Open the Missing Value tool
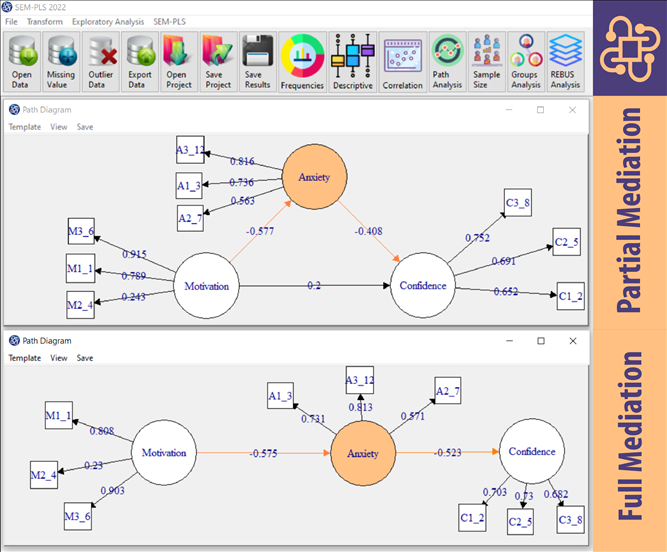The image size is (667, 552). click(60, 62)
